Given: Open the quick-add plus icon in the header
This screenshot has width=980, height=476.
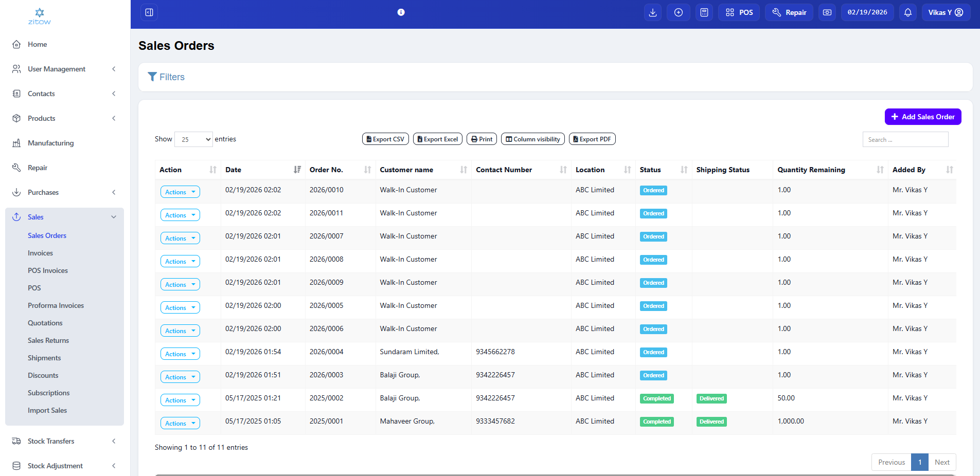Looking at the screenshot, I should point(678,12).
